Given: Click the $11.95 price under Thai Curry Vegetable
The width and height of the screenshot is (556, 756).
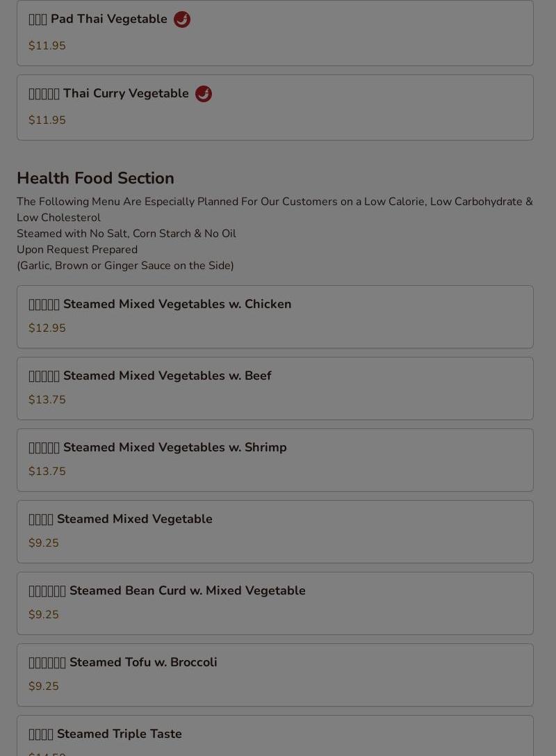Looking at the screenshot, I should (47, 120).
